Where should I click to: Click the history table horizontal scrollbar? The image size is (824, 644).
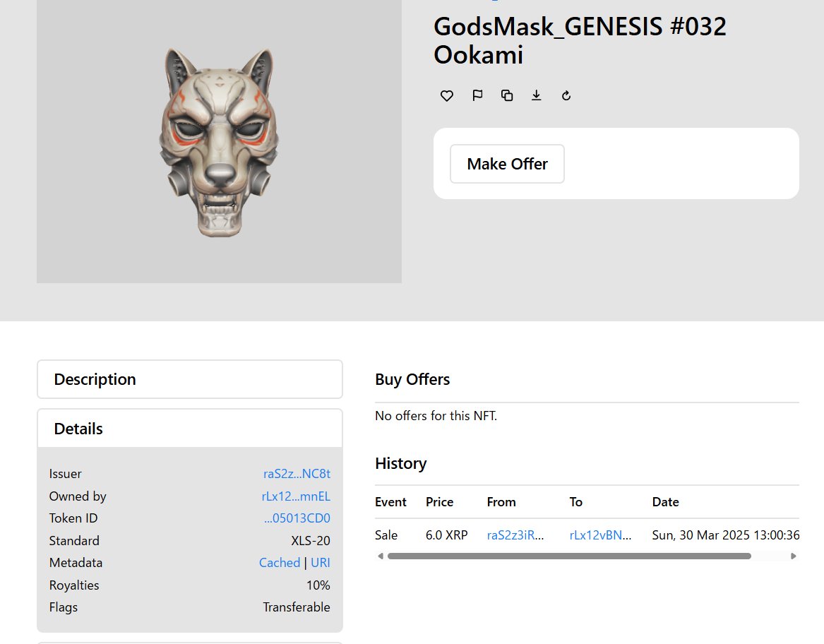[x=569, y=556]
